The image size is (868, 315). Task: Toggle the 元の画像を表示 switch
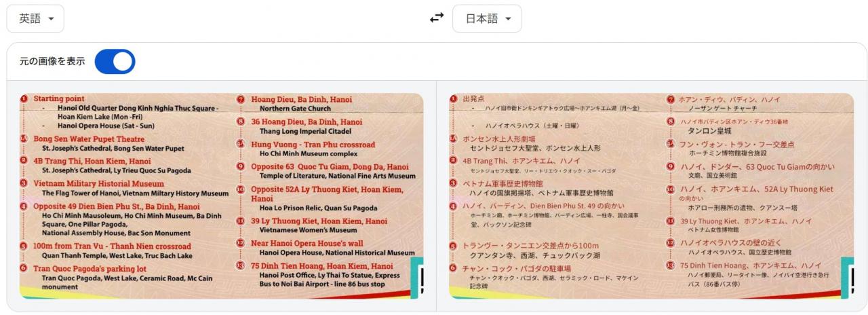115,61
